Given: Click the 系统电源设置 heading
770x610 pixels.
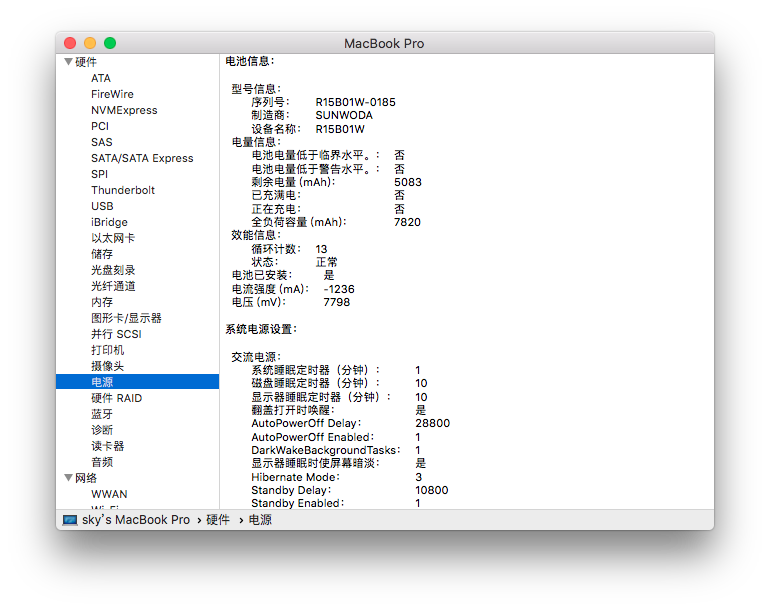Looking at the screenshot, I should [261, 329].
